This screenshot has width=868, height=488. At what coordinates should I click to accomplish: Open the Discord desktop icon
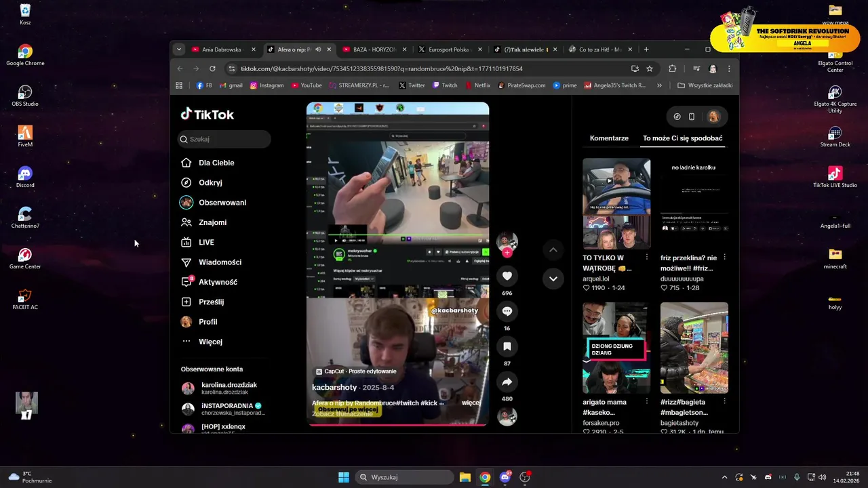click(x=25, y=177)
